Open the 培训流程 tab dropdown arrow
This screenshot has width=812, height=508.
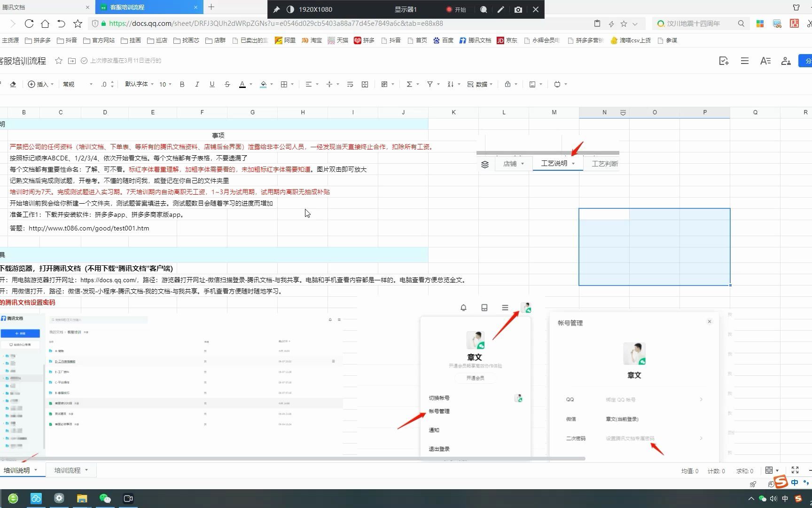click(86, 470)
